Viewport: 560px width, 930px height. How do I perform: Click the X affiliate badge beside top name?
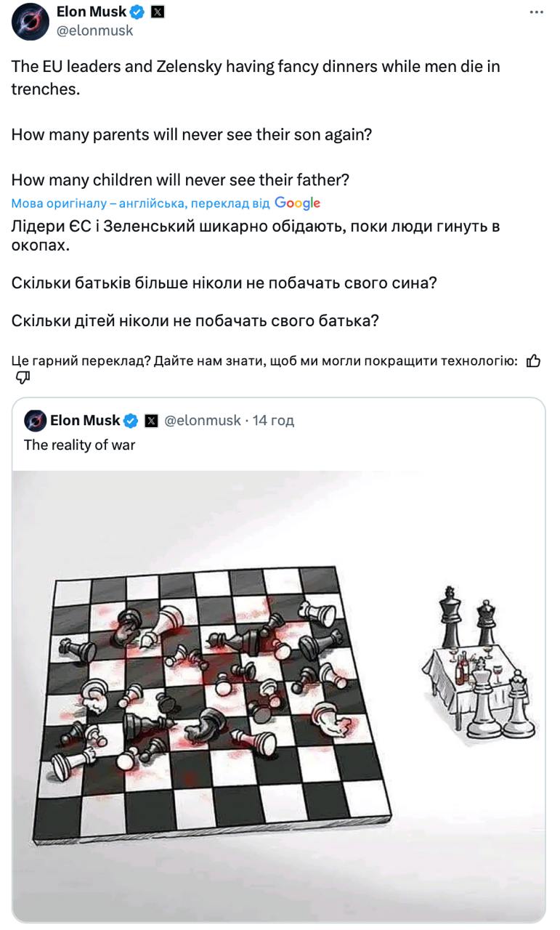(156, 12)
